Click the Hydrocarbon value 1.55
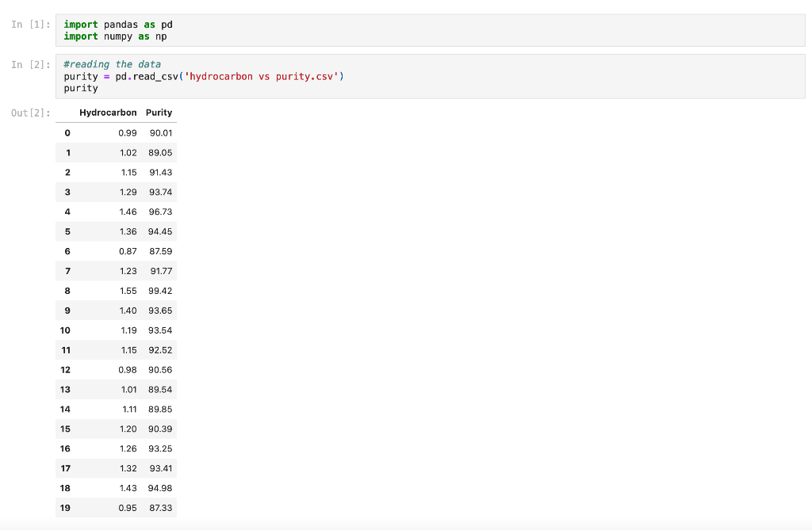 (x=128, y=291)
